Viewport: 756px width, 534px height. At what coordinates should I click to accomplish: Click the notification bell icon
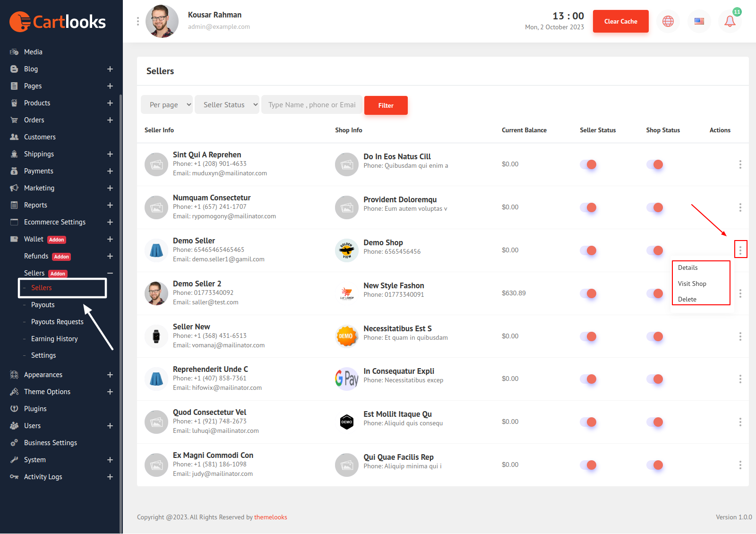(x=730, y=21)
